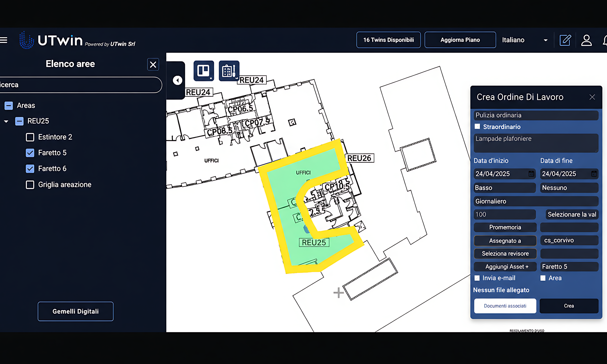Enable the Straordinario checkbox
The height and width of the screenshot is (364, 607).
[x=477, y=127]
